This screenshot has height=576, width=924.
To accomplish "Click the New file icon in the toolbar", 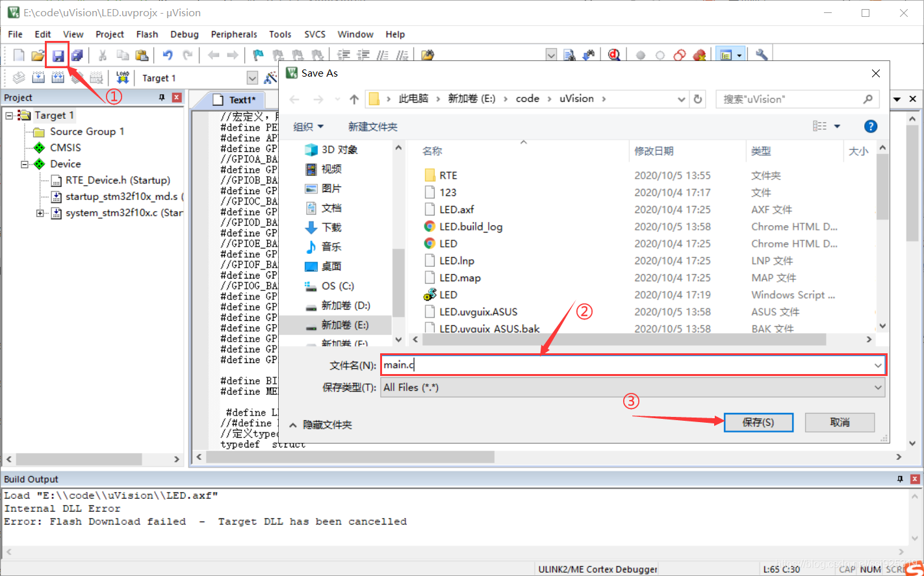I will 19,56.
